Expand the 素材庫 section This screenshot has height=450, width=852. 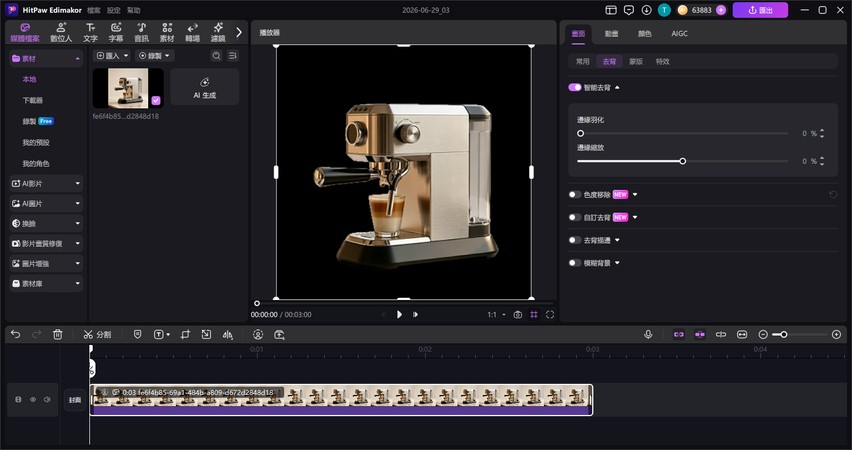(x=46, y=284)
